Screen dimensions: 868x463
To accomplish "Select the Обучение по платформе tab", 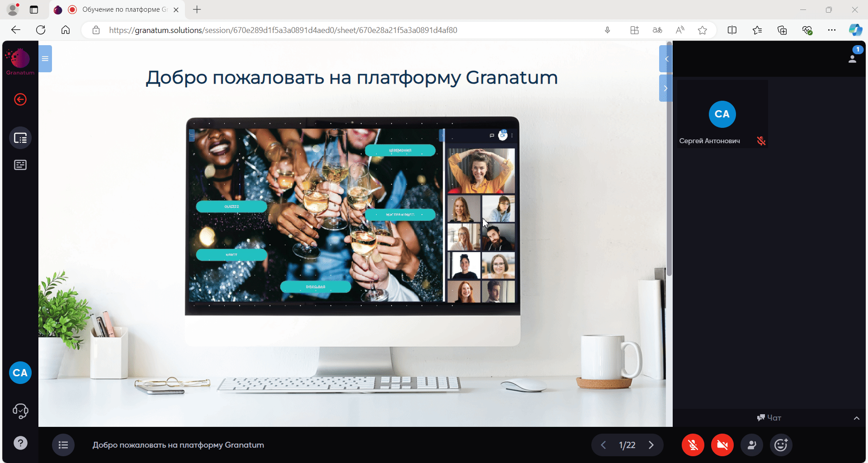I will [x=117, y=9].
